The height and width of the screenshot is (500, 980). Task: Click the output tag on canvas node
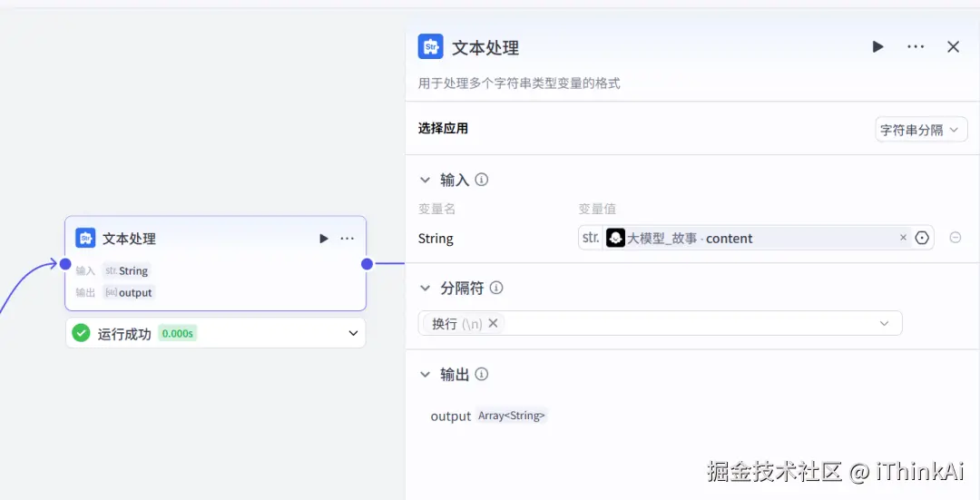[129, 292]
